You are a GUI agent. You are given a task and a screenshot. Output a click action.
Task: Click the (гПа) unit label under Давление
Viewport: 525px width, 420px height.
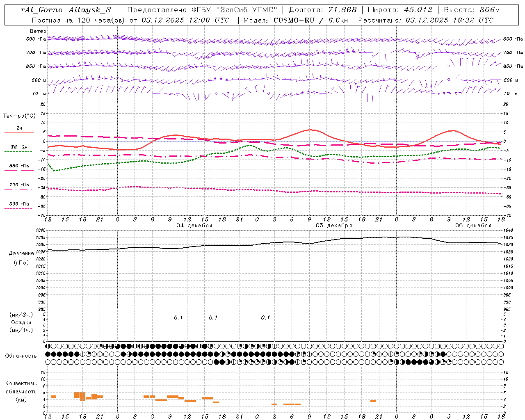click(x=21, y=262)
